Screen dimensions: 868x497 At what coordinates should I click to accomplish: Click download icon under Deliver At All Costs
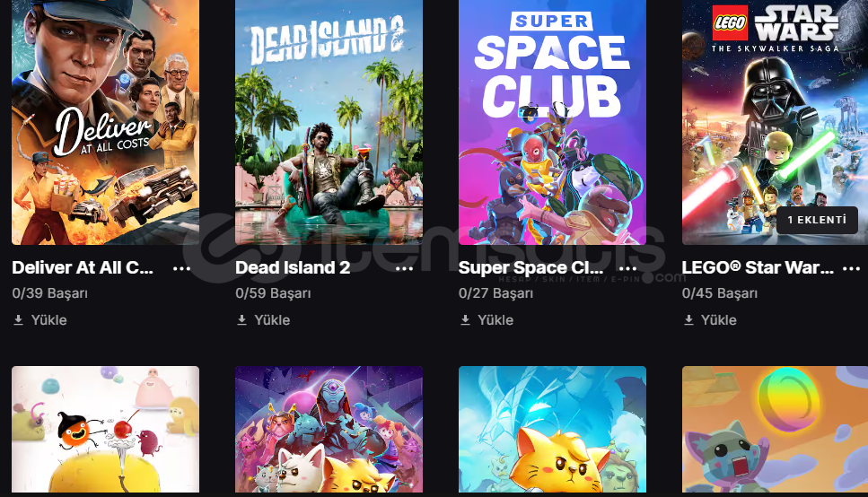18,320
